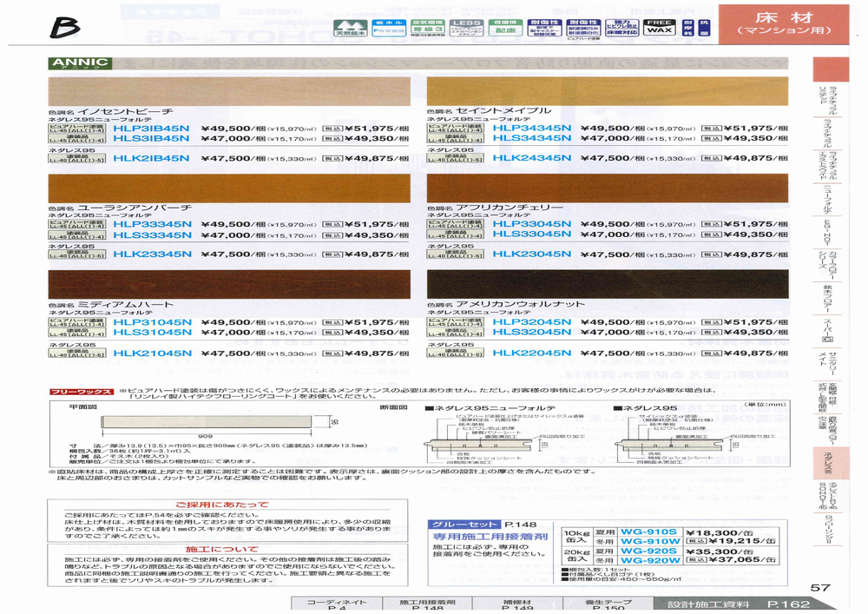This screenshot has height=614, width=868.
Task: Open the EG・HOT side index tab
Action: pos(828,233)
